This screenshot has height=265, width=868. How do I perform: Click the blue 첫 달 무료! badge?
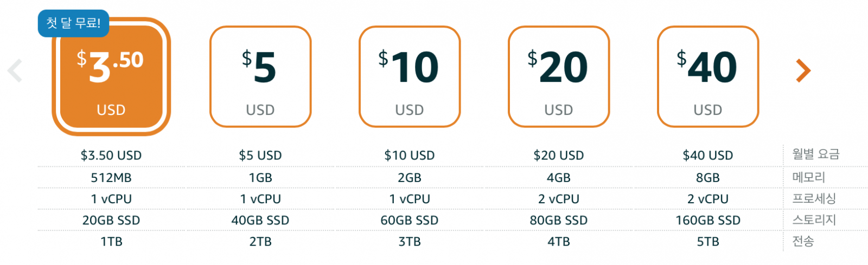73,23
